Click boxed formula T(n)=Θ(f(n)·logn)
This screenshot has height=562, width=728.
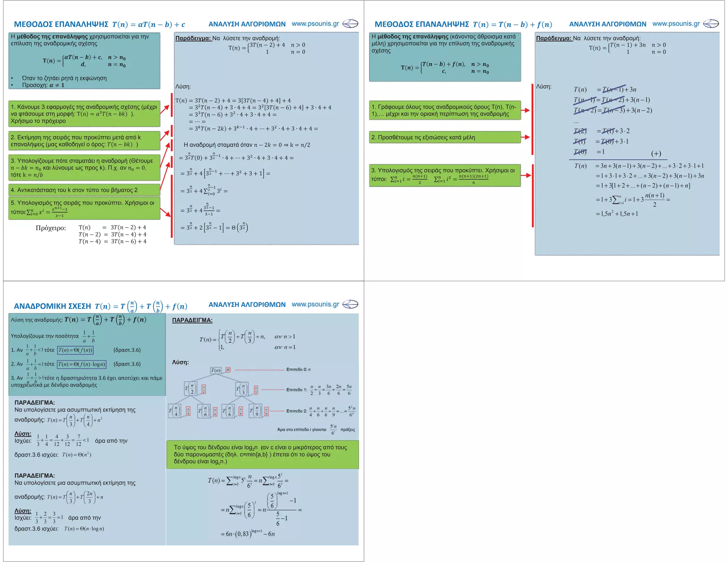pos(82,364)
